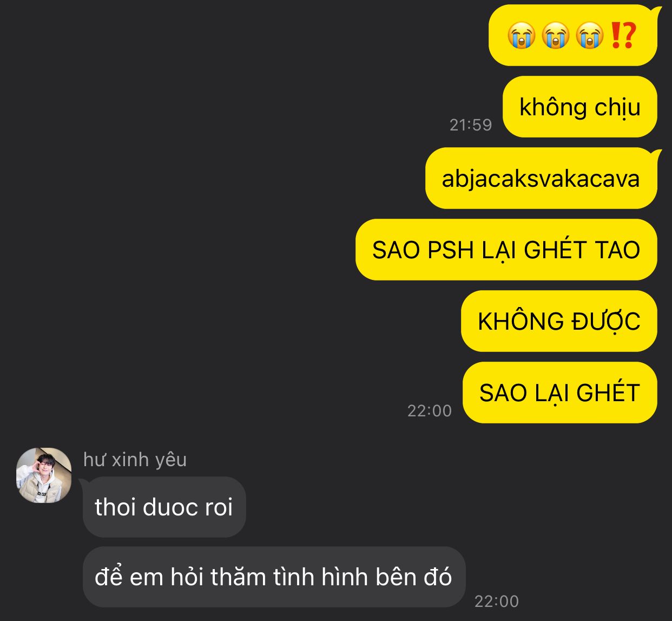Tap the contact name hư xinh yêu
672x621 pixels.
(x=135, y=459)
